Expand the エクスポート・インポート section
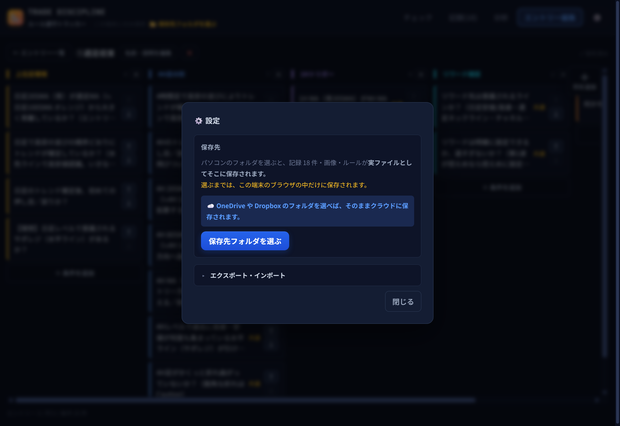This screenshot has height=426, width=620. coord(307,275)
